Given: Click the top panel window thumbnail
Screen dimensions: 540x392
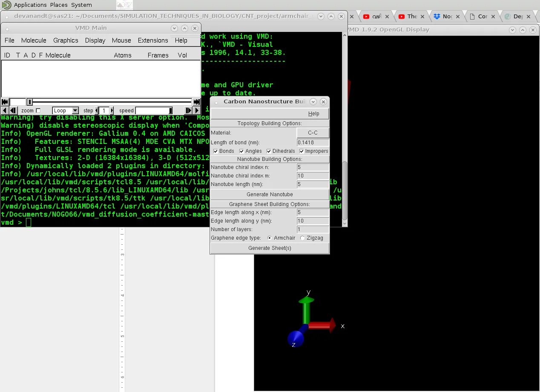Looking at the screenshot, I should (124, 5).
